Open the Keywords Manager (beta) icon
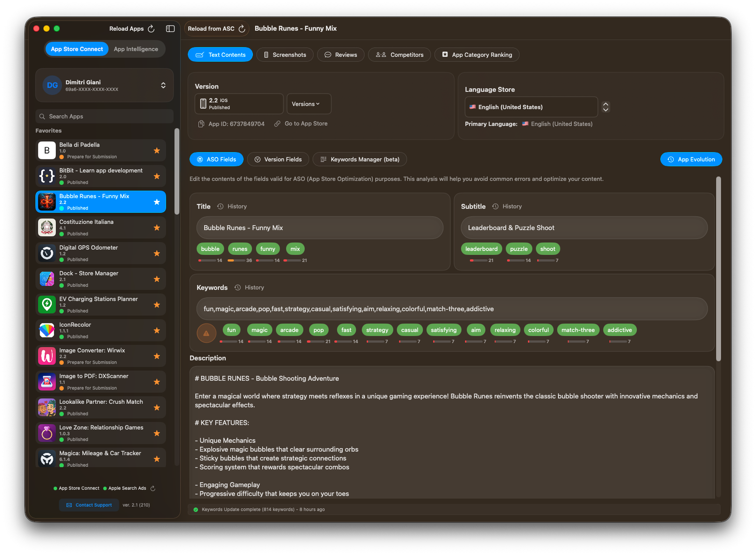 click(324, 159)
